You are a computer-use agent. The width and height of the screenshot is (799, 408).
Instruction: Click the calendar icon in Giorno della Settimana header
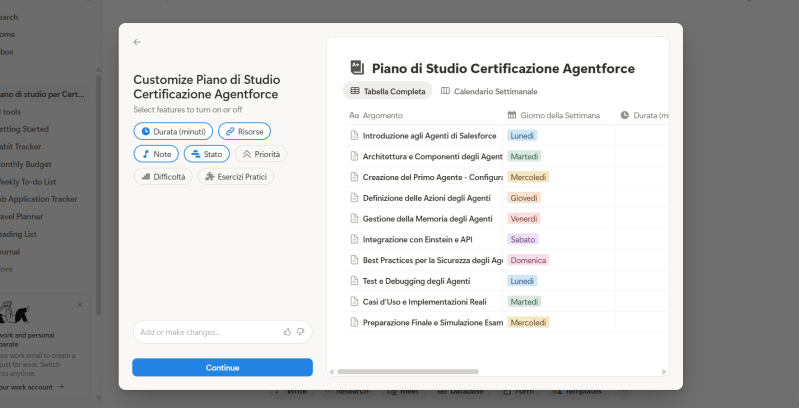tap(512, 115)
